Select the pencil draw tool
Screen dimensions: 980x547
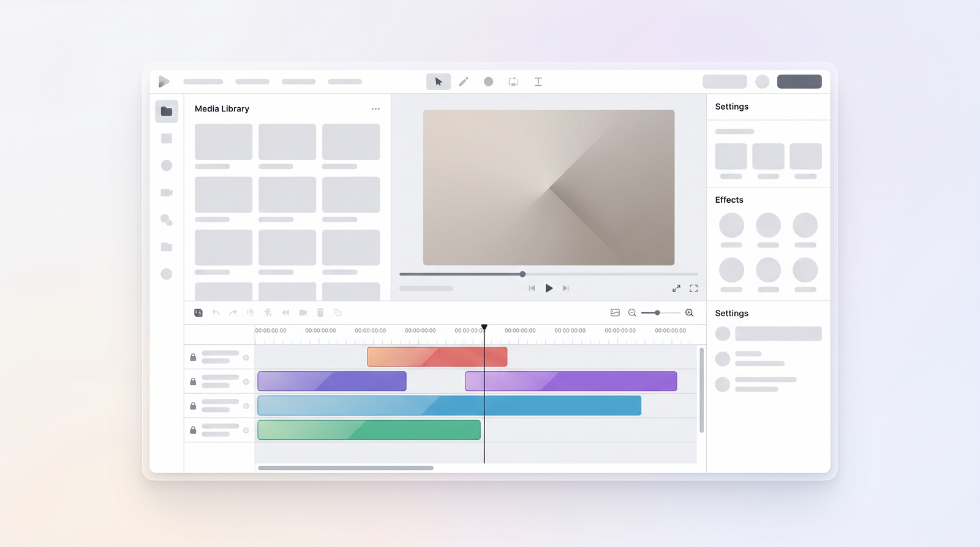pos(464,81)
